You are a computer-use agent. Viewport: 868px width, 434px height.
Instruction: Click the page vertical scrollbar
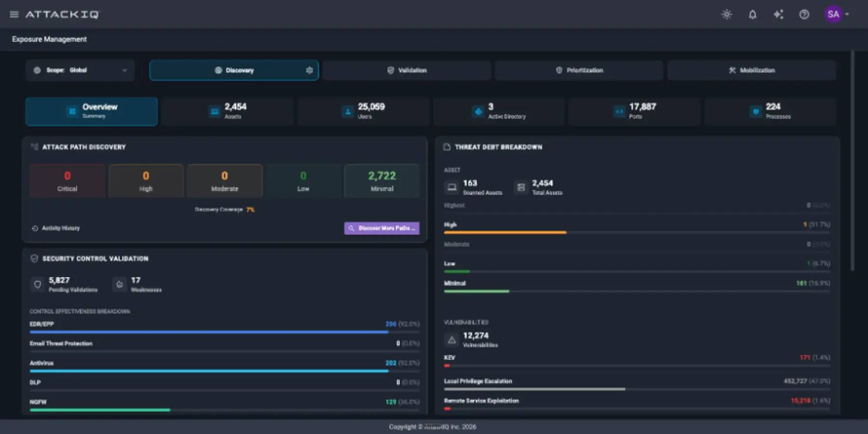tap(852, 161)
